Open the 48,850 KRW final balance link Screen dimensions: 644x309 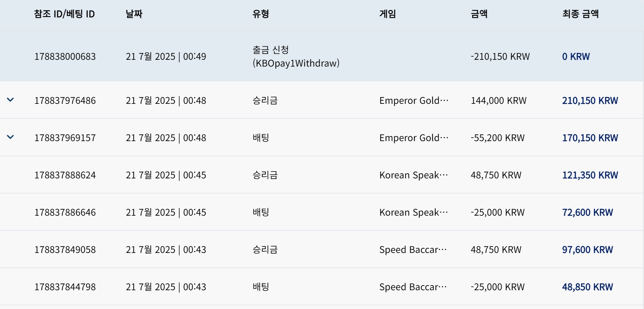pyautogui.click(x=587, y=287)
